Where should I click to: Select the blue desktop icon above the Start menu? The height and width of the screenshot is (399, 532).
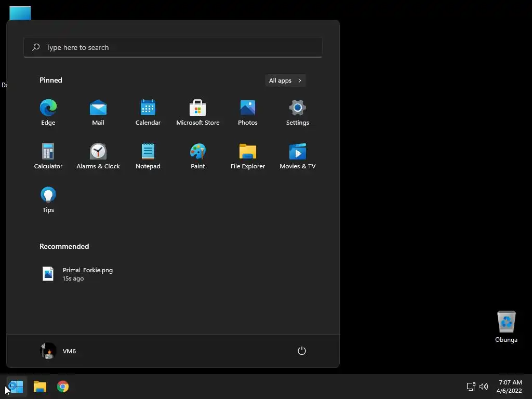coord(20,13)
